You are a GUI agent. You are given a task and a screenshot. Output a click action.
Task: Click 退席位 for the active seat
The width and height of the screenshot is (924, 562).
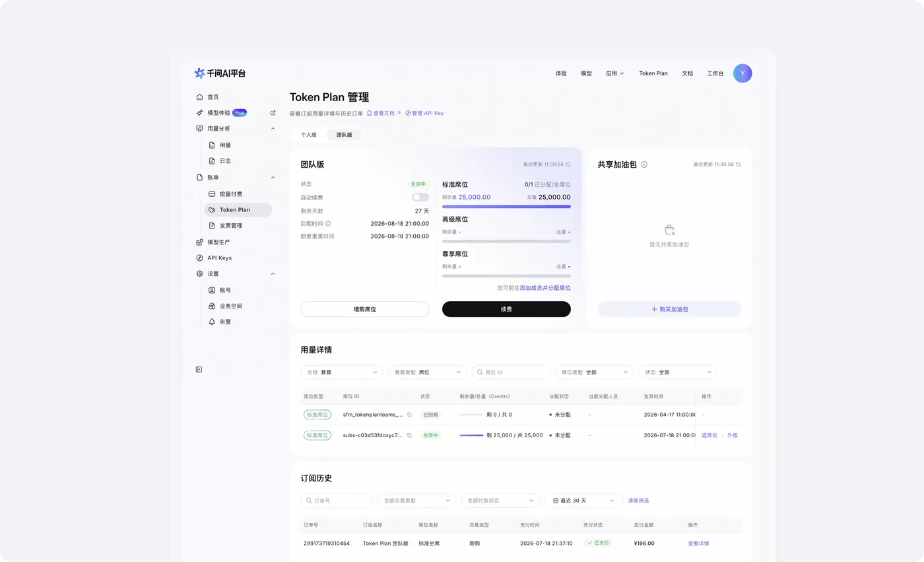(709, 436)
